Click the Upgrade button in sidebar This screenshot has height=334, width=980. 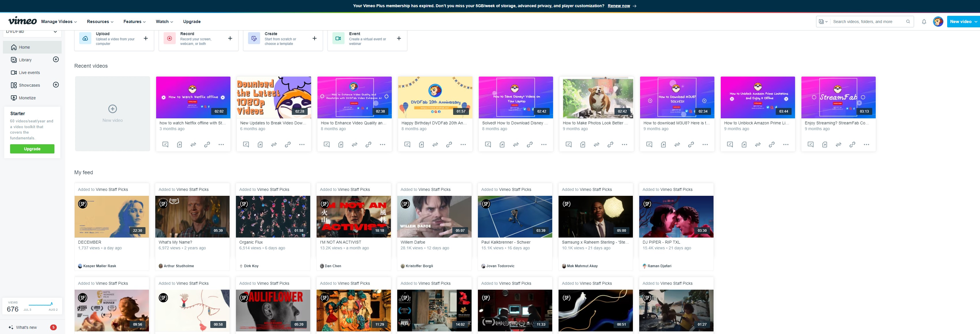[32, 149]
